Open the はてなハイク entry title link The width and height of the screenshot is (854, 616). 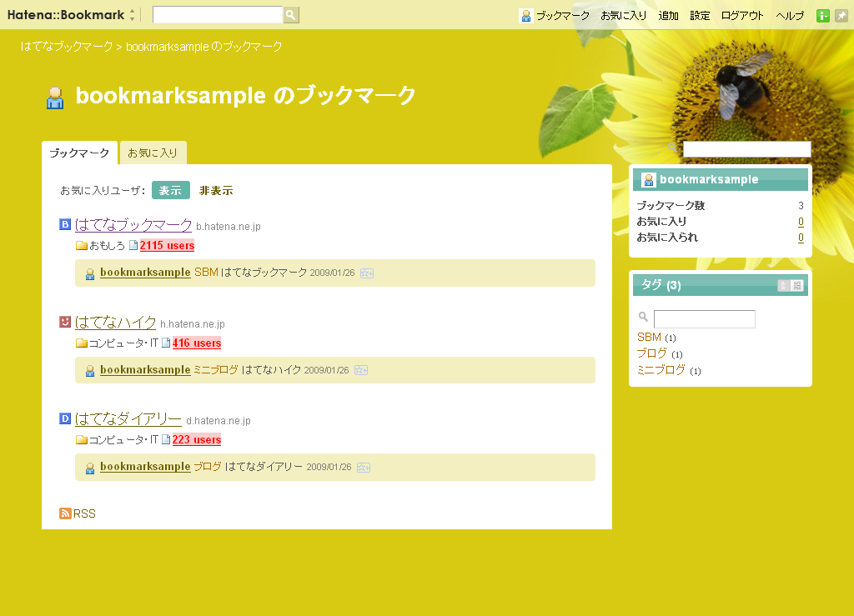[115, 322]
